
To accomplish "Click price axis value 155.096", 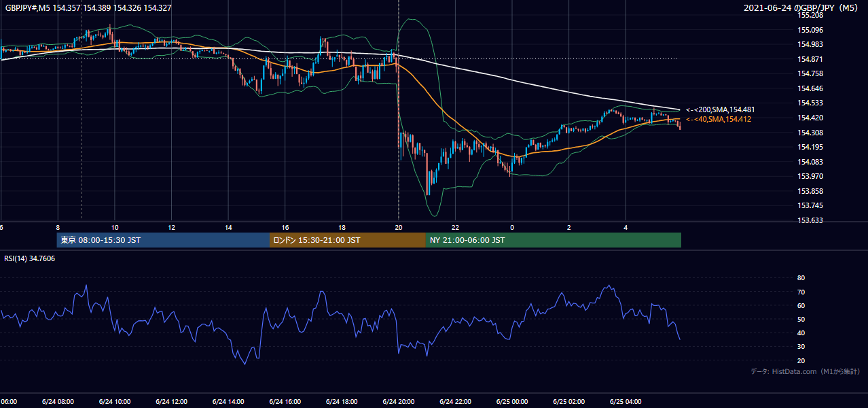I will [x=810, y=30].
